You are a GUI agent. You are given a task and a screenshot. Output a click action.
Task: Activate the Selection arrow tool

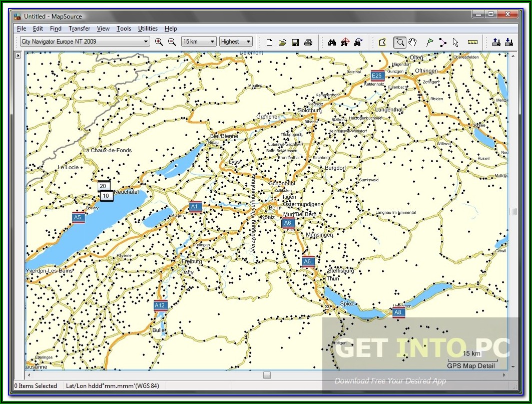click(455, 42)
